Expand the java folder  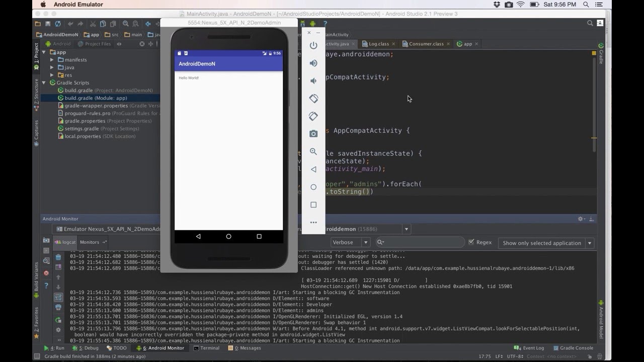click(52, 67)
